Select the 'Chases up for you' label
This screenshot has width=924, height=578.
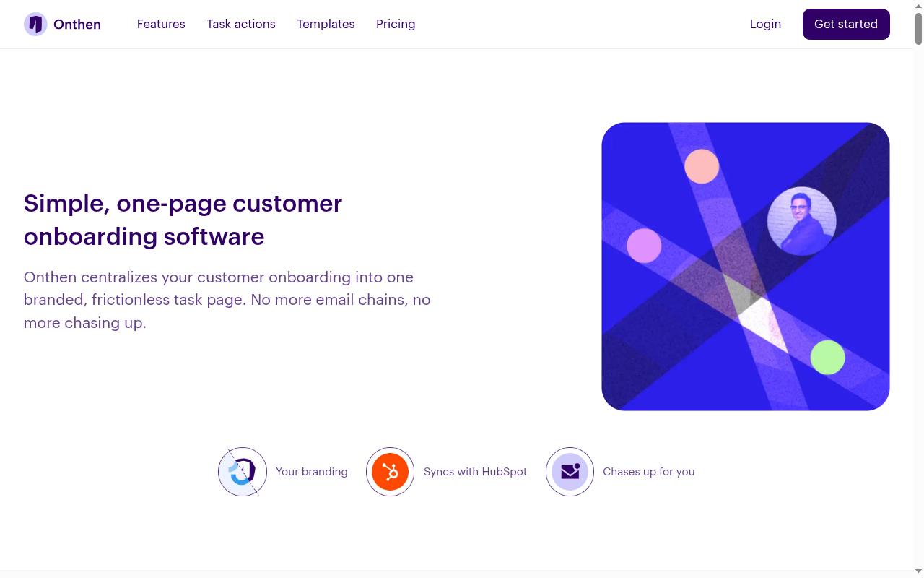649,472
